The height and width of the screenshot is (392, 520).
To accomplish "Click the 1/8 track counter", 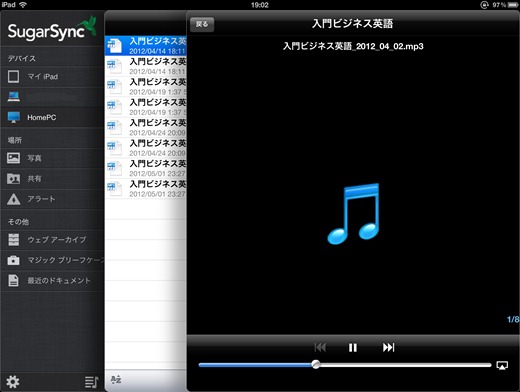I will [513, 319].
